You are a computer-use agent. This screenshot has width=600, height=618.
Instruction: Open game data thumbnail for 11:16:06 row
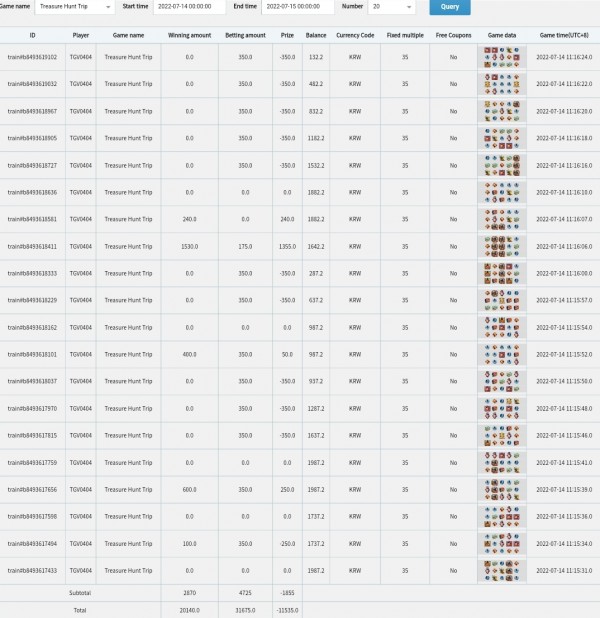[502, 246]
